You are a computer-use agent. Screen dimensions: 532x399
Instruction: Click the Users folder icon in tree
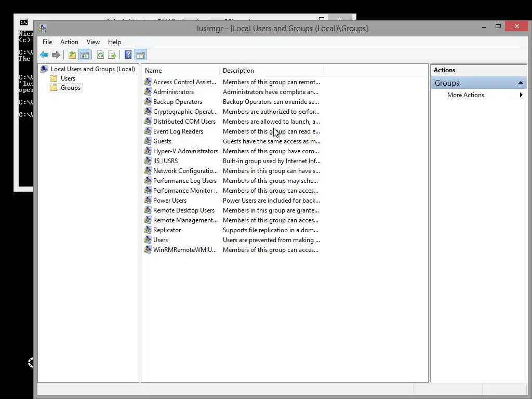click(54, 78)
